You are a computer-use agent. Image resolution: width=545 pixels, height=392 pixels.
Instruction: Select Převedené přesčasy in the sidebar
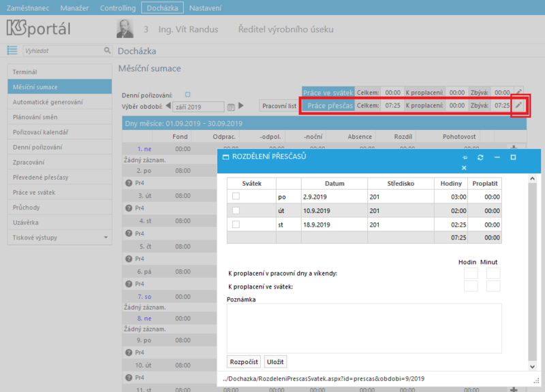click(60, 177)
